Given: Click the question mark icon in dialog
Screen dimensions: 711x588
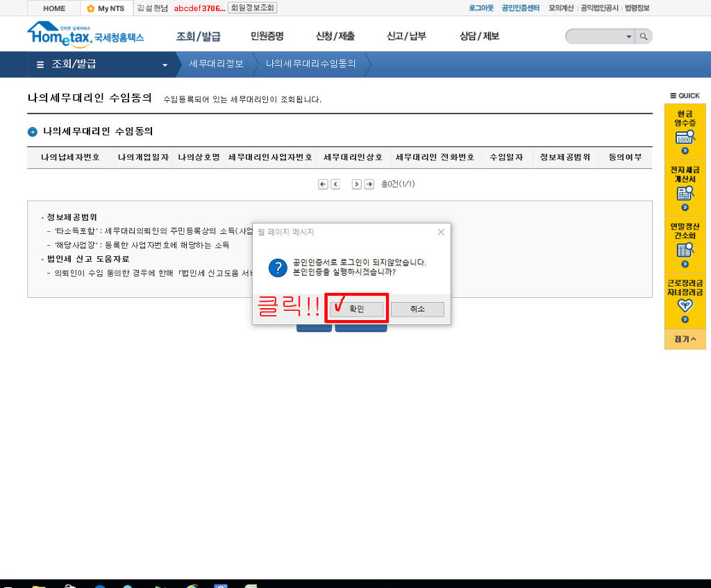Looking at the screenshot, I should click(278, 267).
